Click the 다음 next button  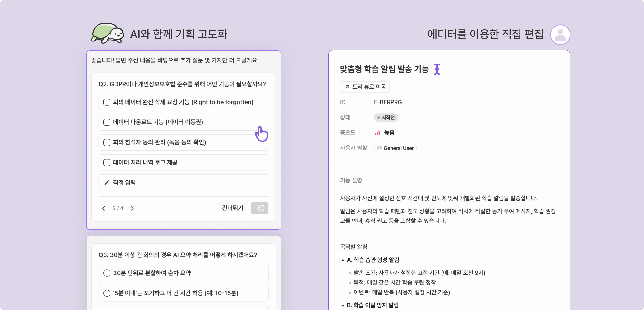point(259,208)
